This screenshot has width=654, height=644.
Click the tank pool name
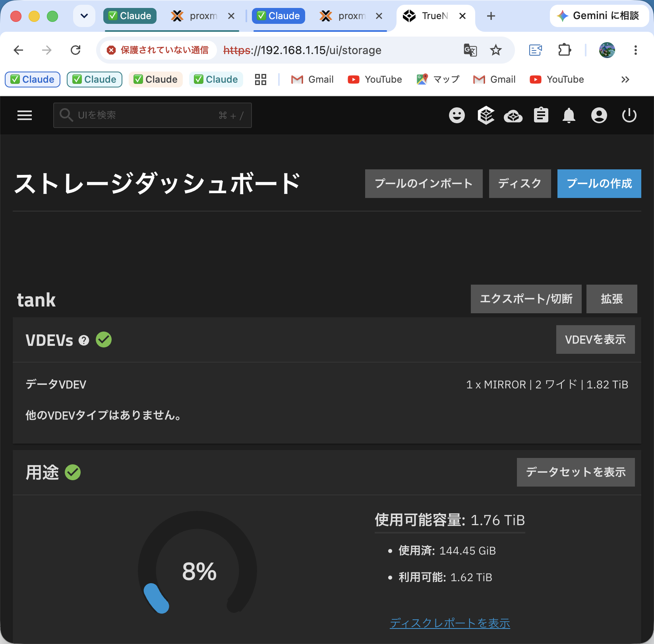36,300
